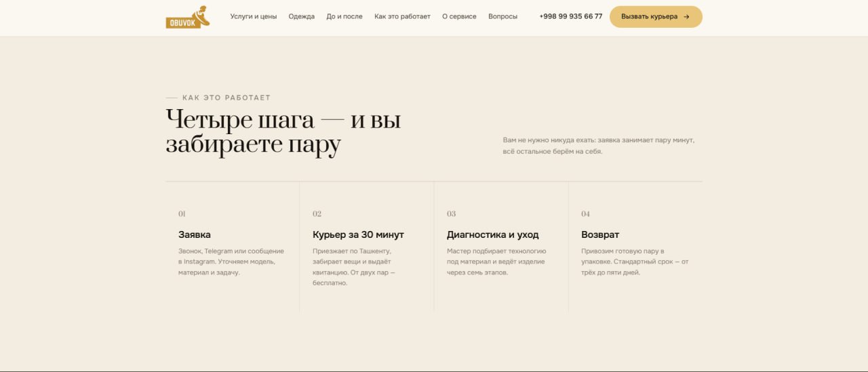Click step number 01
The width and height of the screenshot is (868, 372).
coord(182,214)
